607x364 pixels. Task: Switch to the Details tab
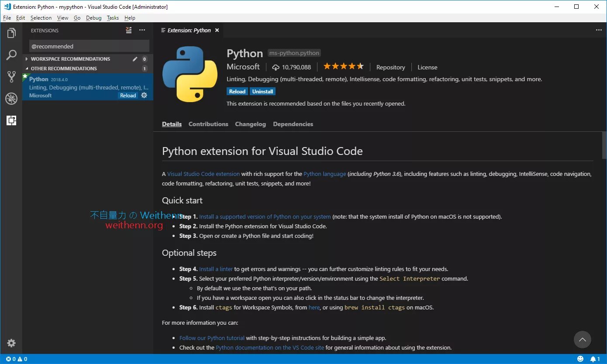click(172, 124)
